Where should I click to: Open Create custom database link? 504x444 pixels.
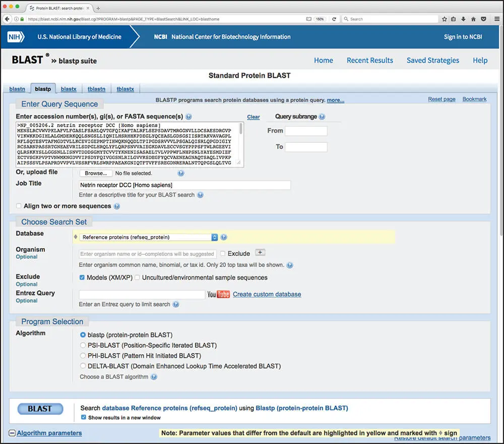coord(267,294)
